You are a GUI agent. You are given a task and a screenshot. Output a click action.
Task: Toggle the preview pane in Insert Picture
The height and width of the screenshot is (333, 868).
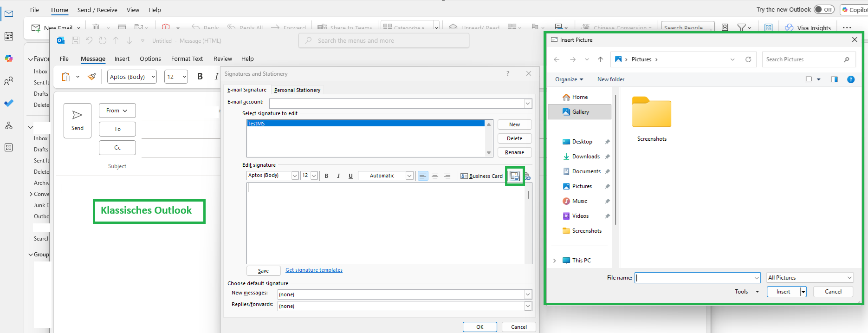tap(834, 79)
